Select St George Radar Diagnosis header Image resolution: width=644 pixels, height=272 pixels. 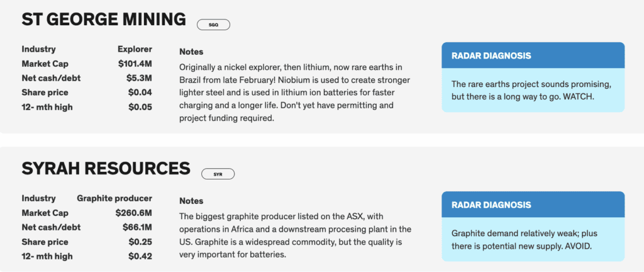click(x=491, y=55)
